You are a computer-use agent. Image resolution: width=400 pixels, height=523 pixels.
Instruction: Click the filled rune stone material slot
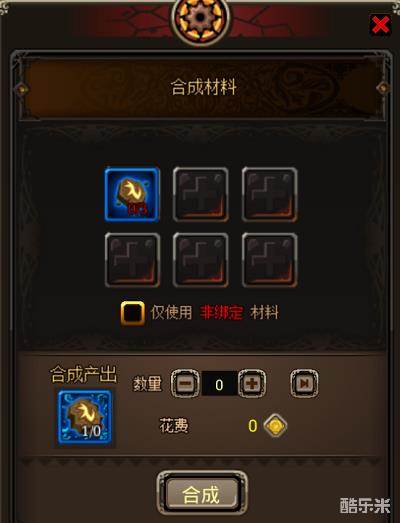[132, 194]
